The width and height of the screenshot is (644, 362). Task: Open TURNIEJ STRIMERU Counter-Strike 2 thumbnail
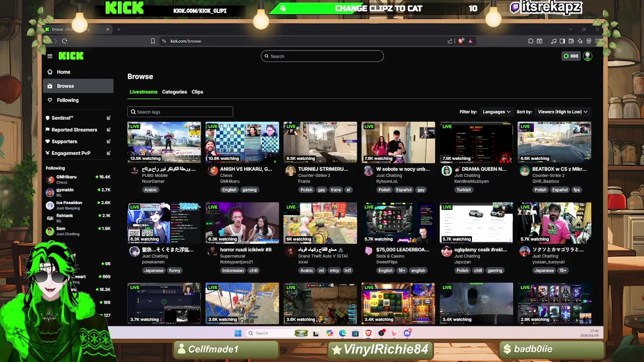pos(320,142)
